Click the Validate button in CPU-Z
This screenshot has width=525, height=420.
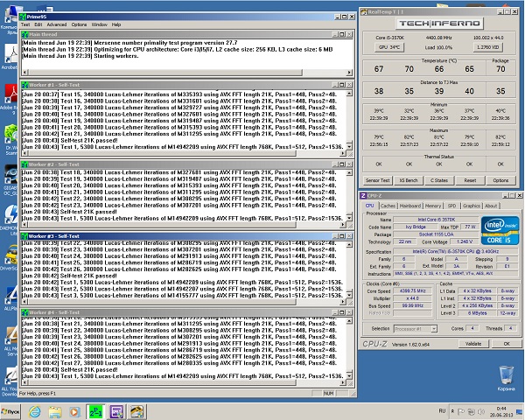pos(473,344)
